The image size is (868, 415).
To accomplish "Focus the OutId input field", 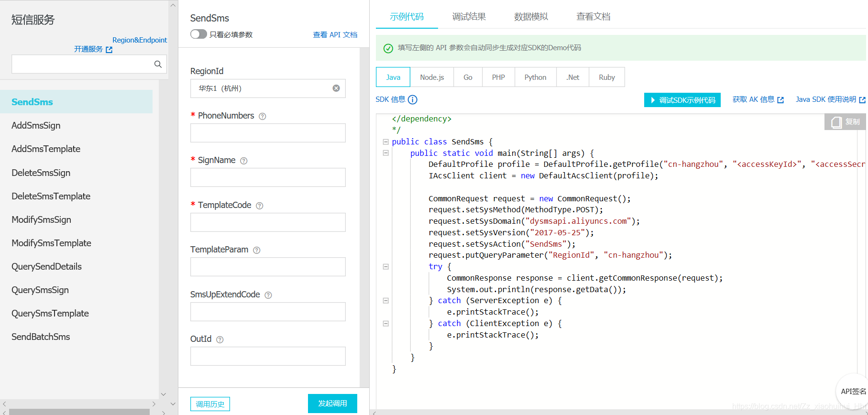I will (x=268, y=356).
